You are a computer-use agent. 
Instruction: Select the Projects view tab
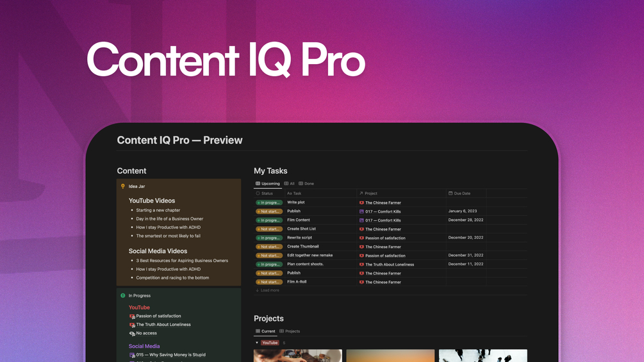coord(290,331)
